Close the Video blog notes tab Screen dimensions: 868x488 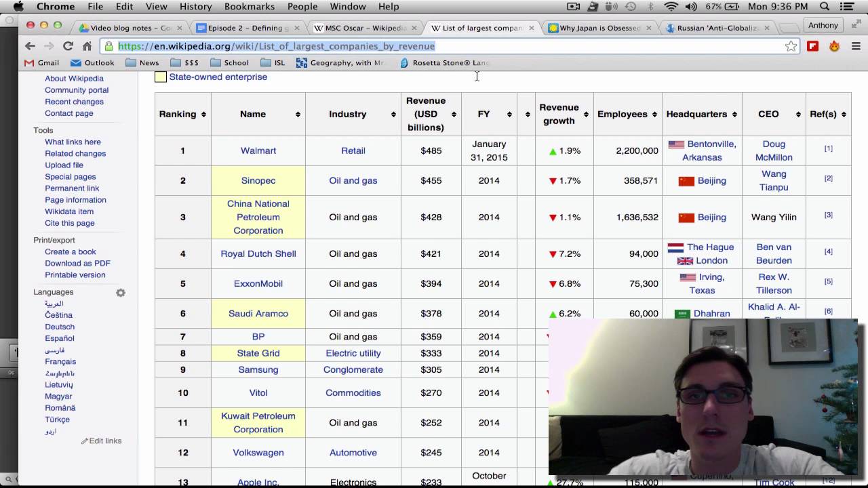[180, 28]
